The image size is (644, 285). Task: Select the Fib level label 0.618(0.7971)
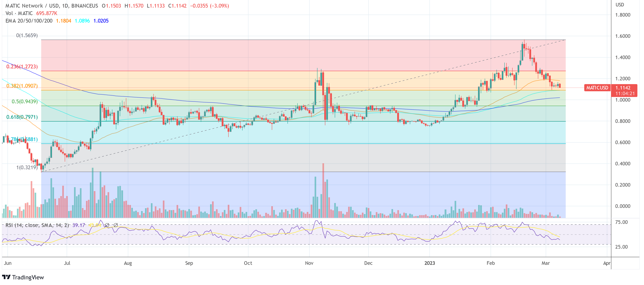22,117
